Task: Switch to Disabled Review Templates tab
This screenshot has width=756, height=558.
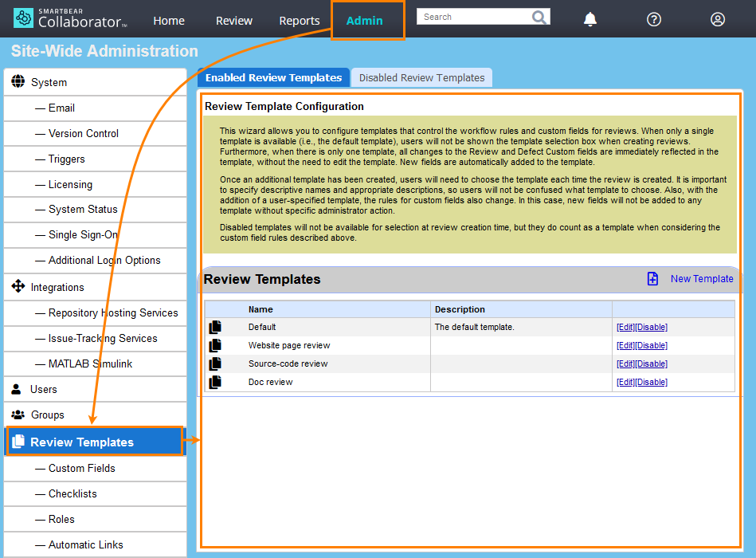Action: [x=421, y=77]
